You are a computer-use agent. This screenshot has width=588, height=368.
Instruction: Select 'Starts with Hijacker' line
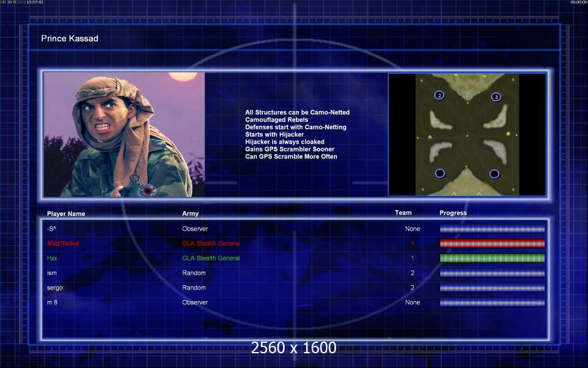click(x=274, y=134)
